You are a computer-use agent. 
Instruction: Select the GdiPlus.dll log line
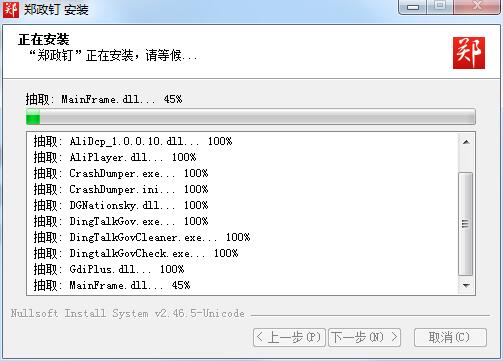109,269
